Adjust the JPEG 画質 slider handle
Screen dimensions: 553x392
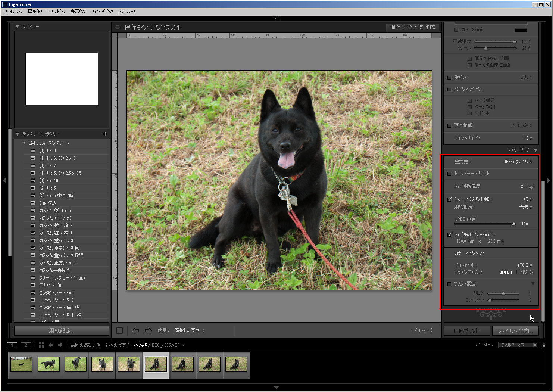513,224
